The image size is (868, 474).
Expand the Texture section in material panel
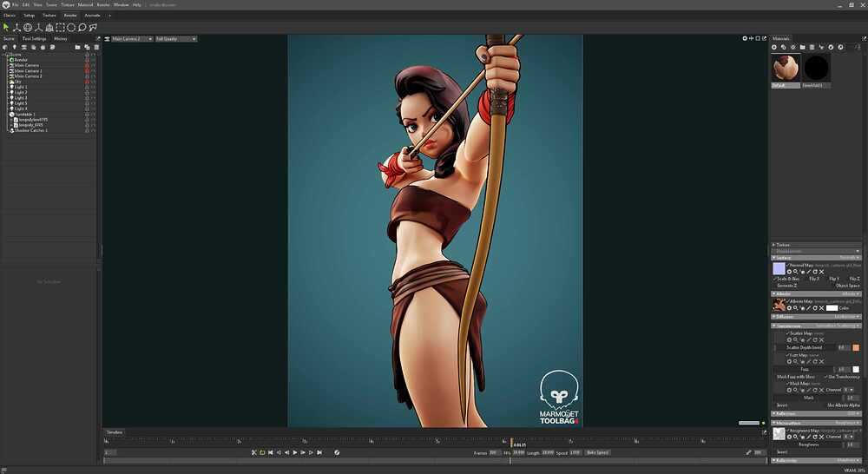774,245
